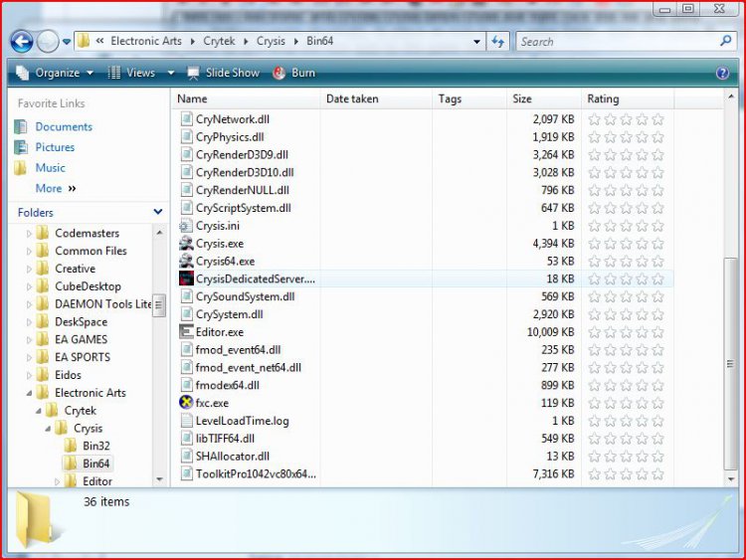
Task: Select the CrySoundSystem.dll file name
Action: click(245, 296)
